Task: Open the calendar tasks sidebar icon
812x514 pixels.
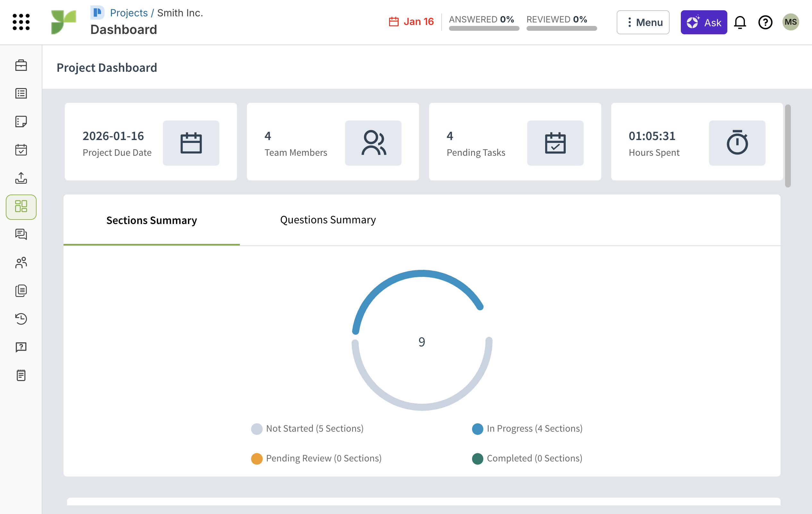Action: point(21,150)
